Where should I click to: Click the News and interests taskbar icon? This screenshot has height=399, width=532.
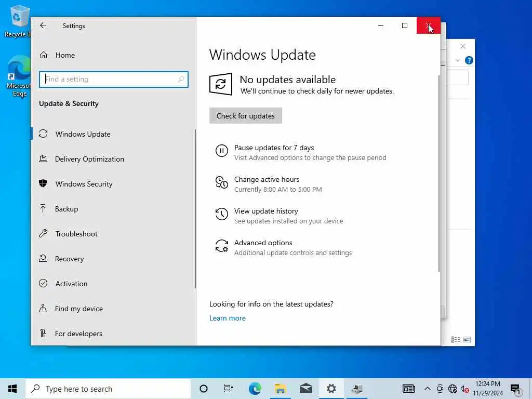(x=408, y=389)
